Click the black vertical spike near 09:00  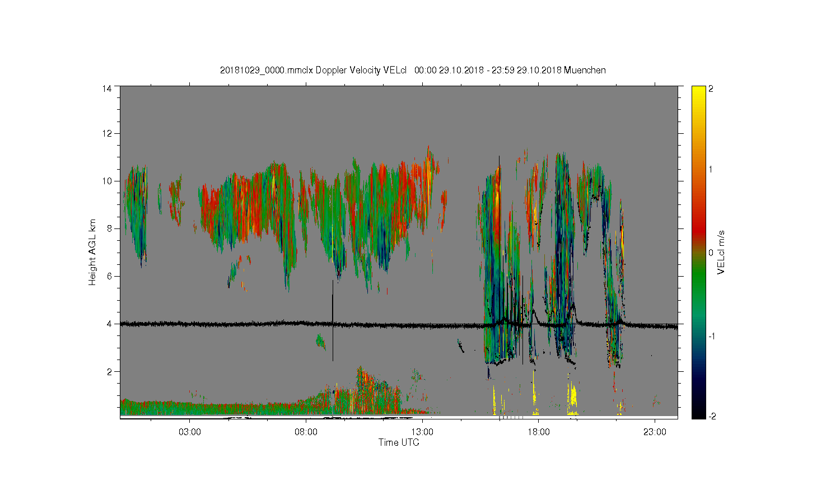pyautogui.click(x=333, y=320)
